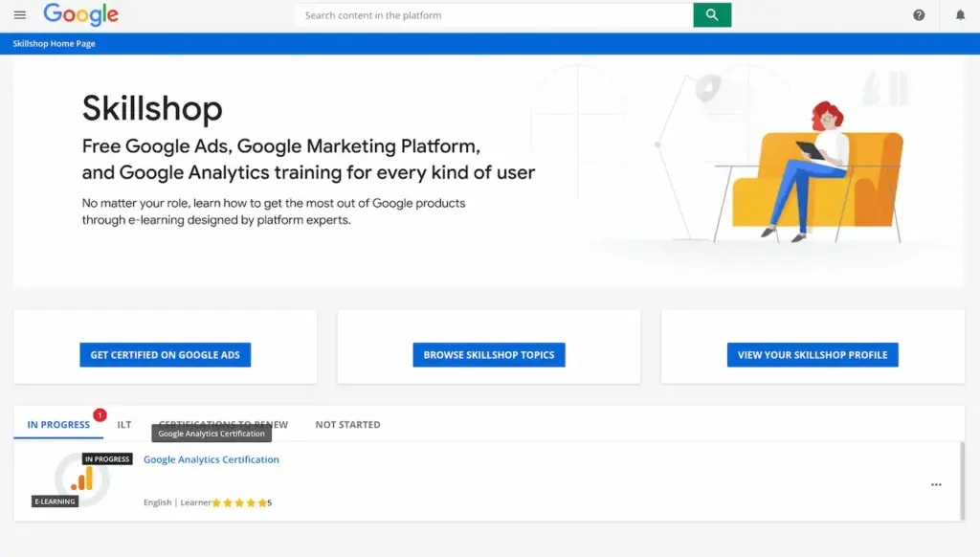This screenshot has height=557, width=980.
Task: Open the three-dot menu for Google Analytics Certification
Action: (x=936, y=484)
